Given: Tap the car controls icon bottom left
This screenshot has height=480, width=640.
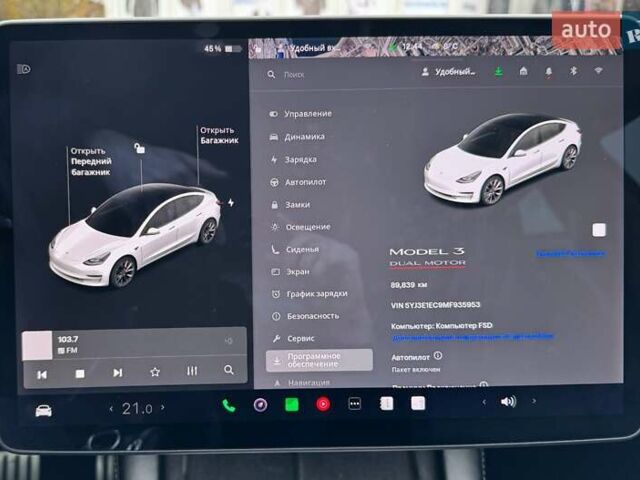Looking at the screenshot, I should [x=43, y=410].
